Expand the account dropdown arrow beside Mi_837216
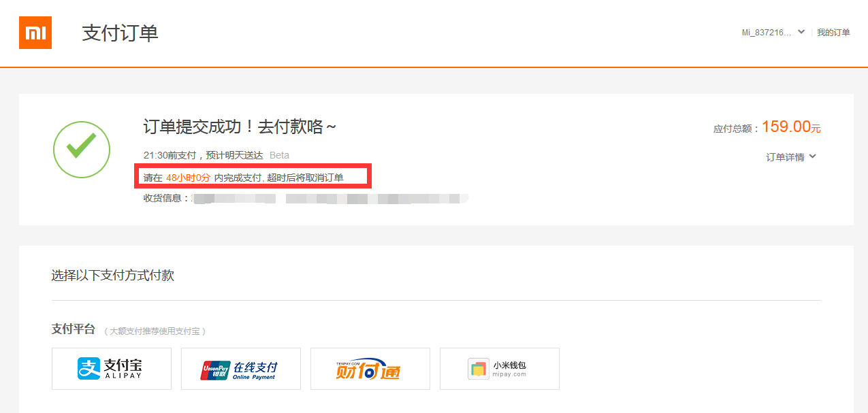This screenshot has height=413, width=868. 801,32
